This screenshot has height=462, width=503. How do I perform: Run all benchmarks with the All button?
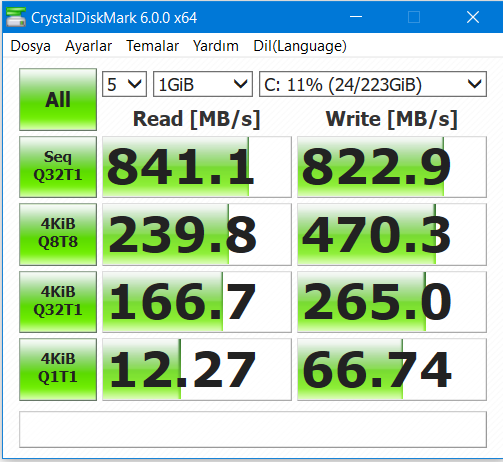pyautogui.click(x=58, y=99)
